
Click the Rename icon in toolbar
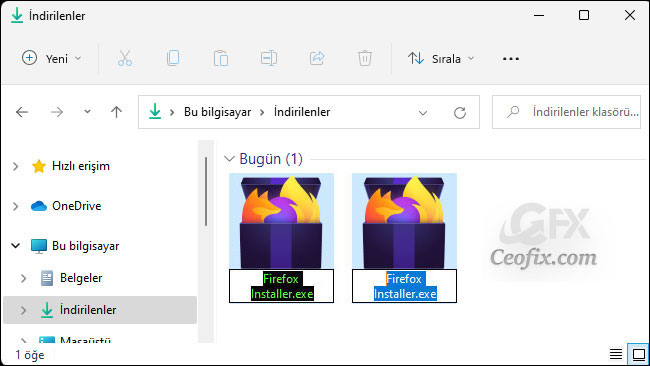click(x=269, y=58)
